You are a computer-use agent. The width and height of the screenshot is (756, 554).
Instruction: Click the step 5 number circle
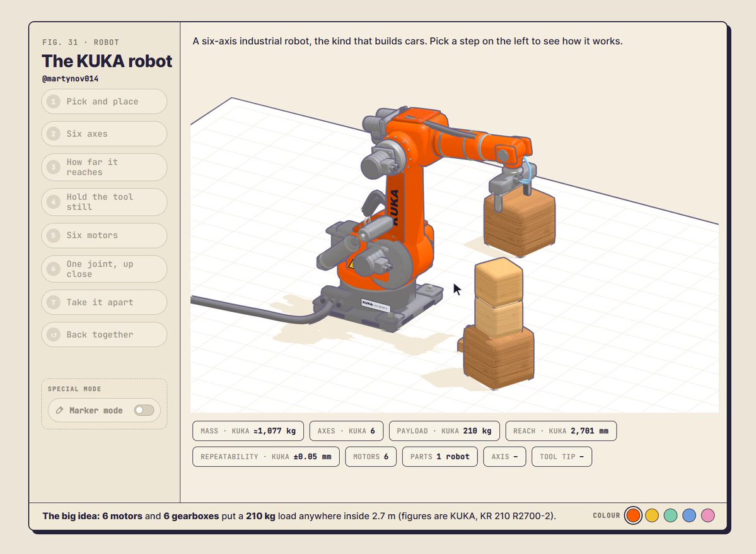(54, 235)
